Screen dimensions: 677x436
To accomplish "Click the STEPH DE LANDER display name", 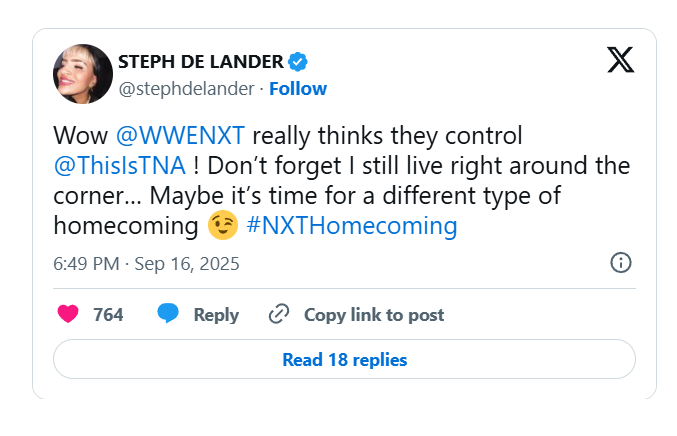I will pos(200,62).
